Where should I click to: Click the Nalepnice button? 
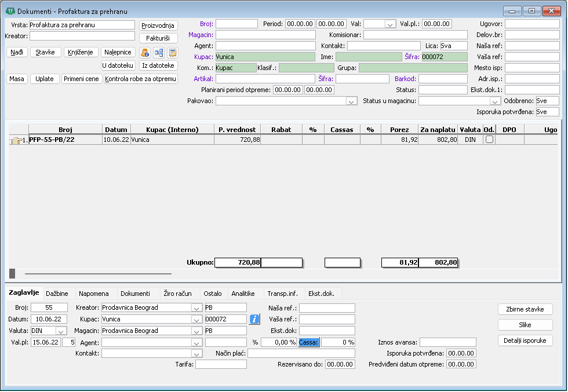click(118, 52)
